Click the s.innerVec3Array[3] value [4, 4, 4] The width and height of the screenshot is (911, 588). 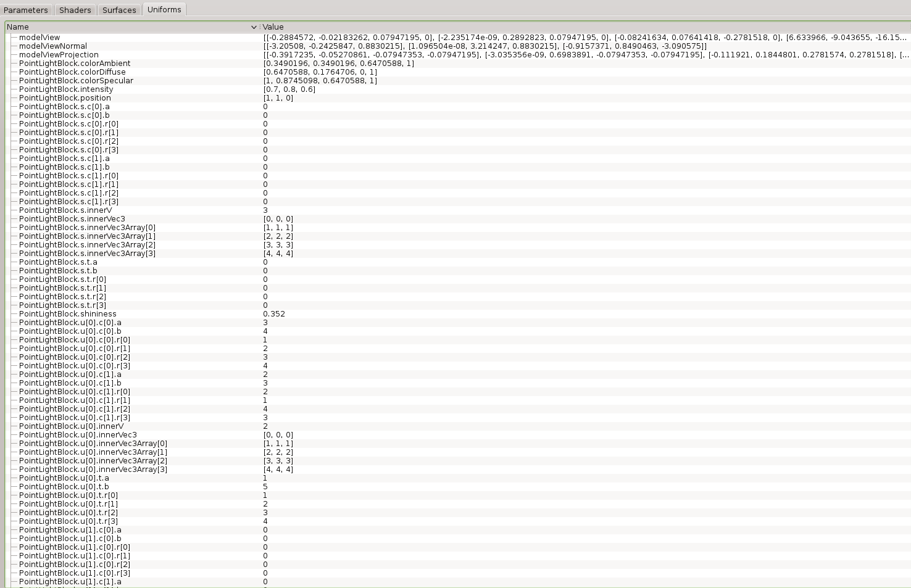[x=278, y=254]
